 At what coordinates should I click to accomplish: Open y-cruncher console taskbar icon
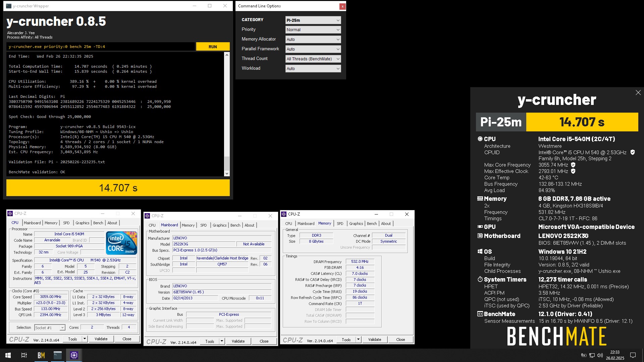click(x=58, y=355)
